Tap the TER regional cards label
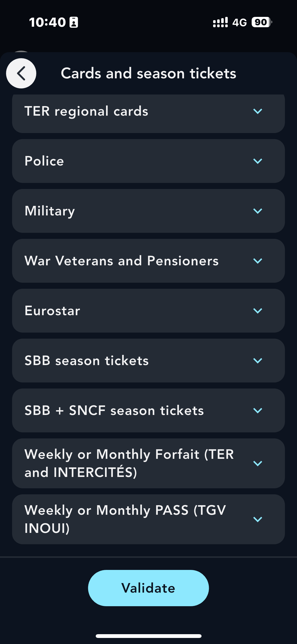This screenshot has height=644, width=297. pyautogui.click(x=86, y=111)
